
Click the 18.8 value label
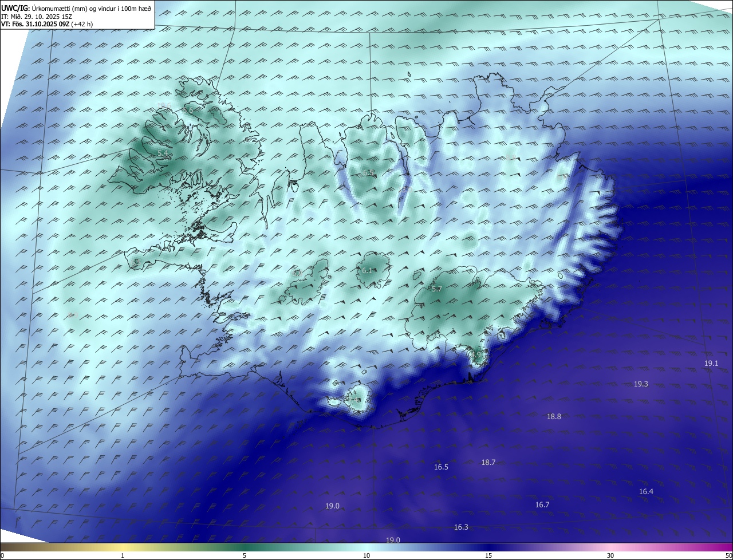pyautogui.click(x=554, y=416)
